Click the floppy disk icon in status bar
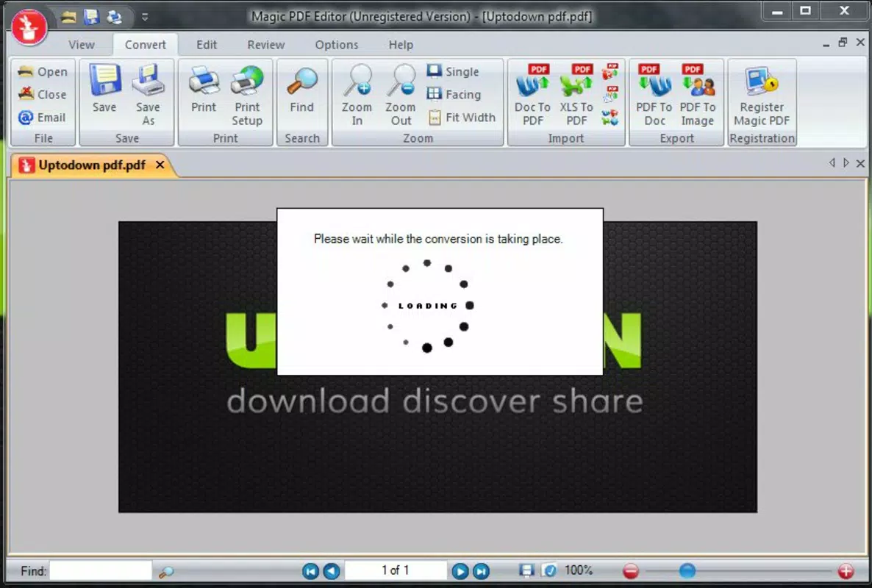The width and height of the screenshot is (872, 588). (526, 570)
